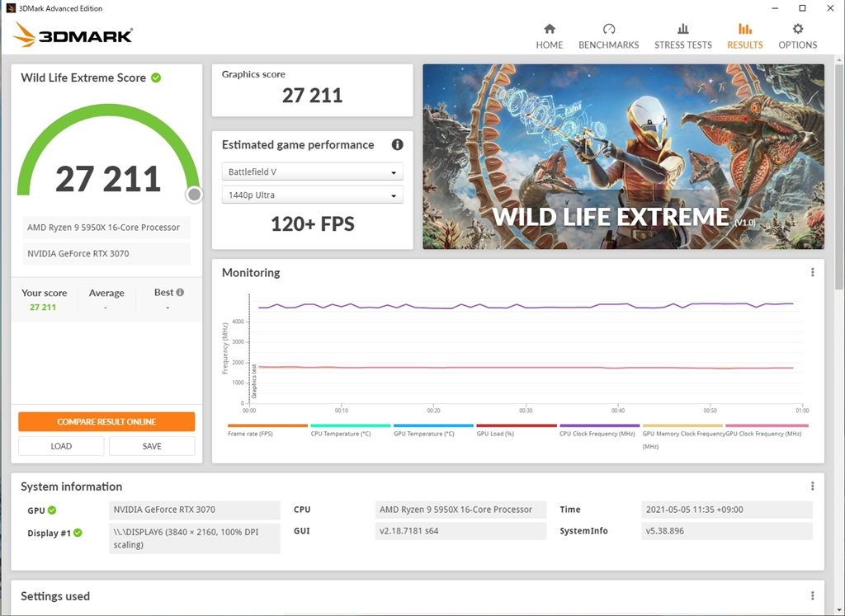
Task: Open the Home page via house icon
Action: tap(549, 29)
